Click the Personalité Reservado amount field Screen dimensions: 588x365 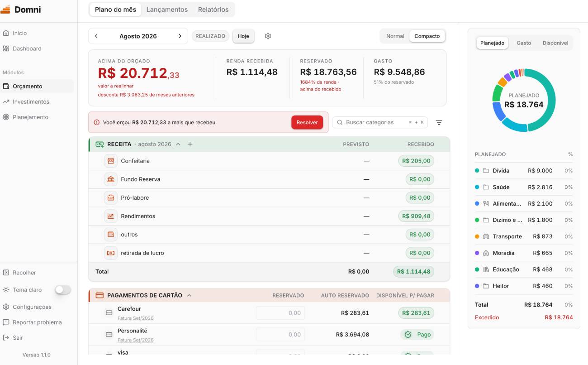tap(280, 335)
